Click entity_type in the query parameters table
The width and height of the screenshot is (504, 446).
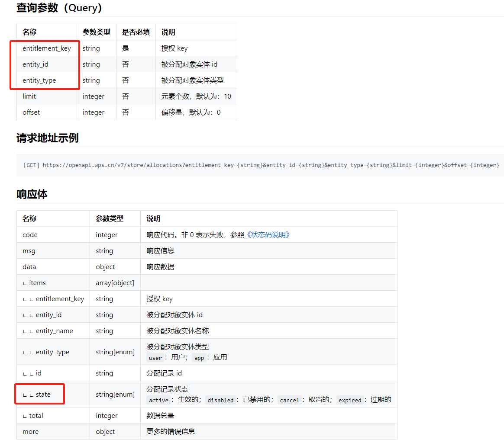click(x=39, y=80)
